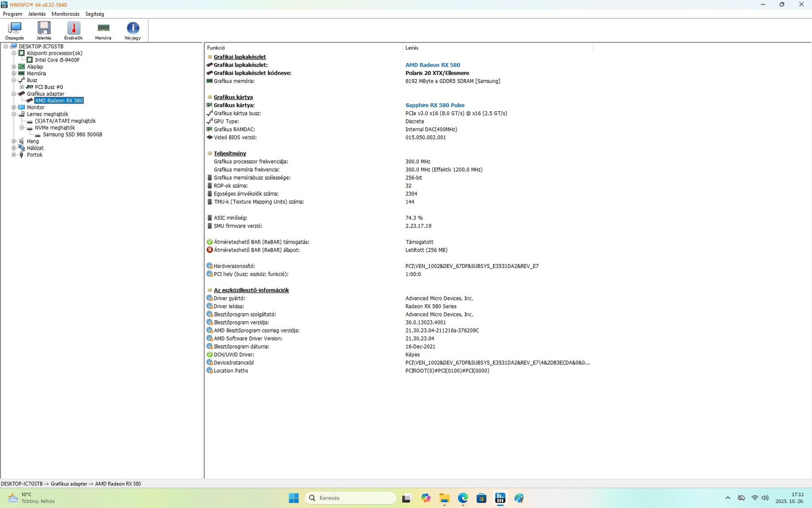Open the Segítség menu
Screen dimensions: 812x508
tap(94, 14)
